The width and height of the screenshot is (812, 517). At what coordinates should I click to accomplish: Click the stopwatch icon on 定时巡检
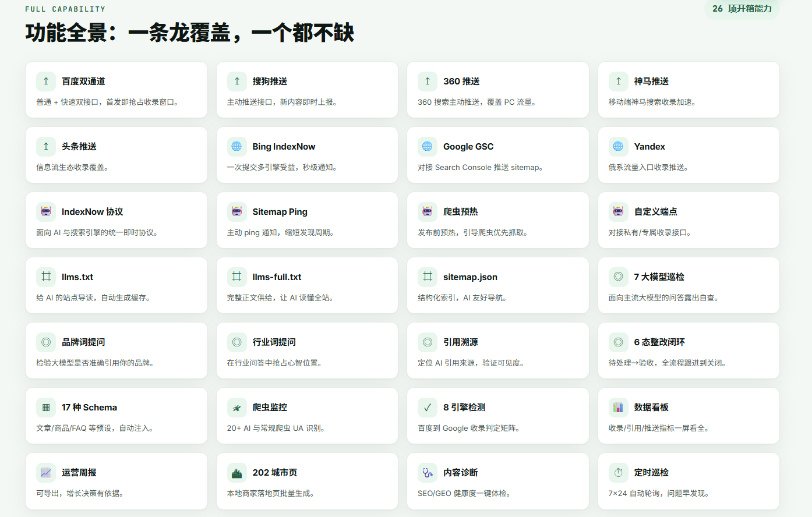tap(618, 473)
